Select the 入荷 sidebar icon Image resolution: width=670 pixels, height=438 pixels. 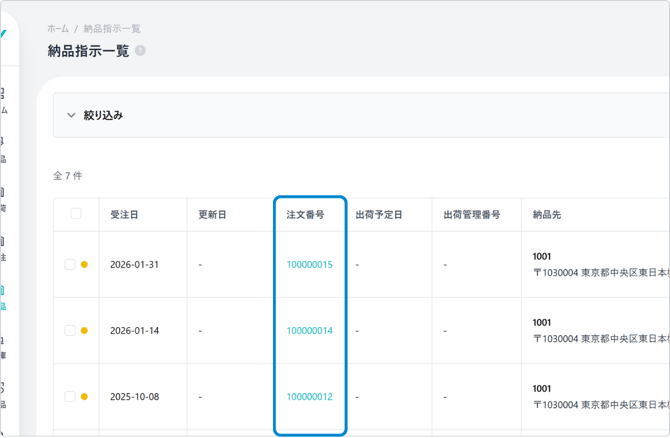[x=3, y=198]
